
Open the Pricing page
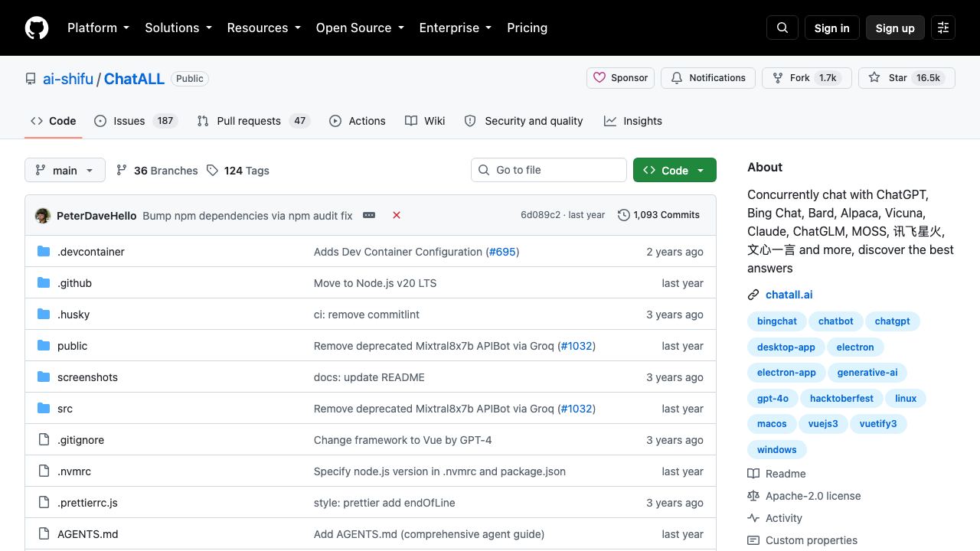[527, 28]
